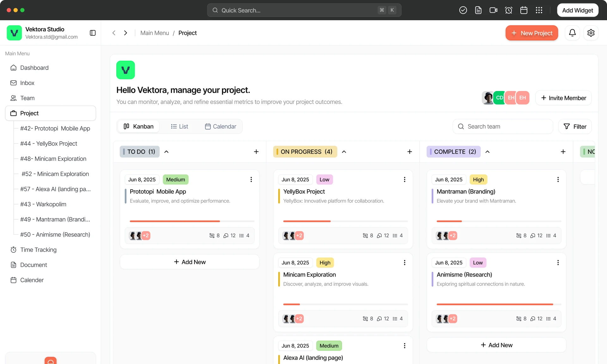Click the timer icon in the top bar
This screenshot has width=607, height=364.
pos(508,10)
